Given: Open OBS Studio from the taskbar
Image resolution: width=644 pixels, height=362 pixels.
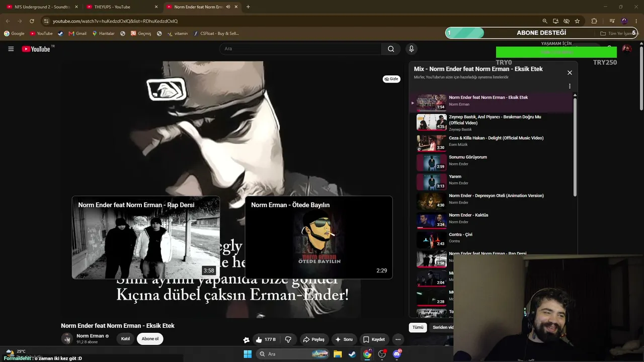Looking at the screenshot, I should pos(382,354).
